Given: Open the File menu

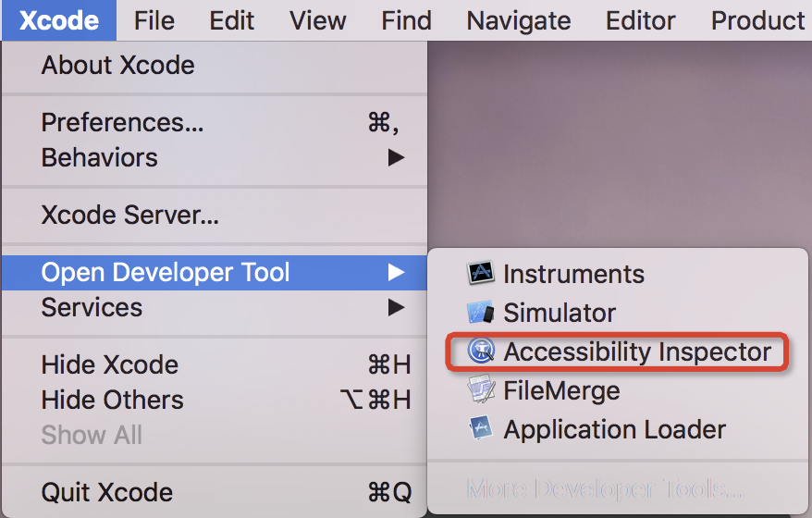Looking at the screenshot, I should 154,20.
